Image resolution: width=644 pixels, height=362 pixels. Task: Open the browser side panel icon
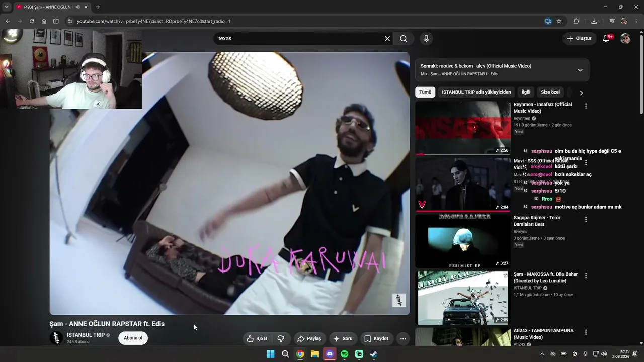[56, 21]
